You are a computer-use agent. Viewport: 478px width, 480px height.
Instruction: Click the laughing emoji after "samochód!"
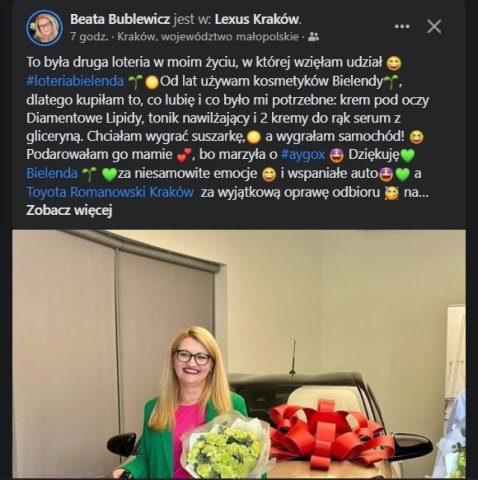tap(416, 137)
